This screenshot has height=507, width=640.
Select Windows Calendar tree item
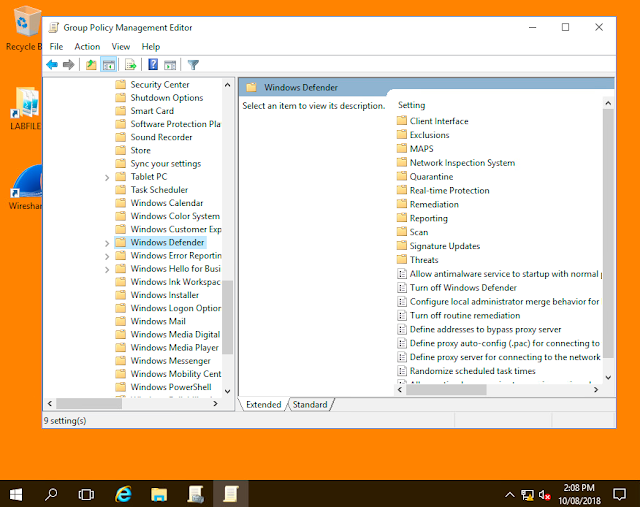(167, 203)
